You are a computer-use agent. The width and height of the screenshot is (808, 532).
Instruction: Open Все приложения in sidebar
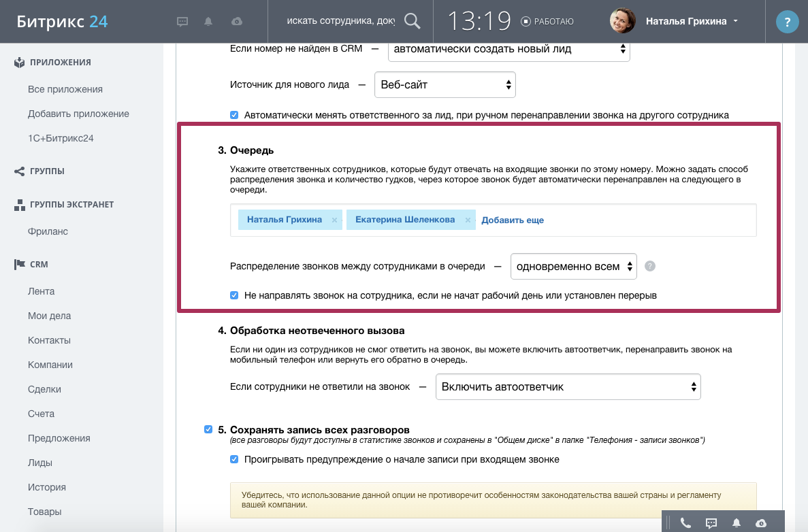click(x=65, y=89)
